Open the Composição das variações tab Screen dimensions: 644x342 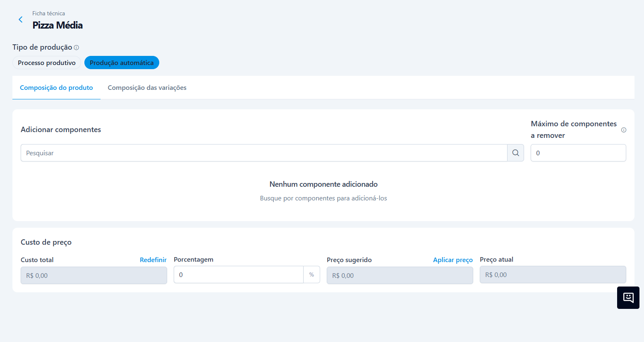(147, 88)
